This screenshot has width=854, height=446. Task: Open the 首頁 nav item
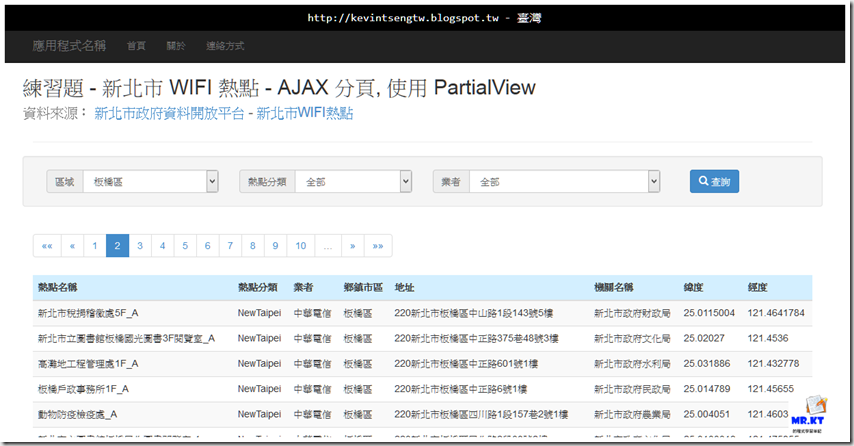[x=136, y=46]
